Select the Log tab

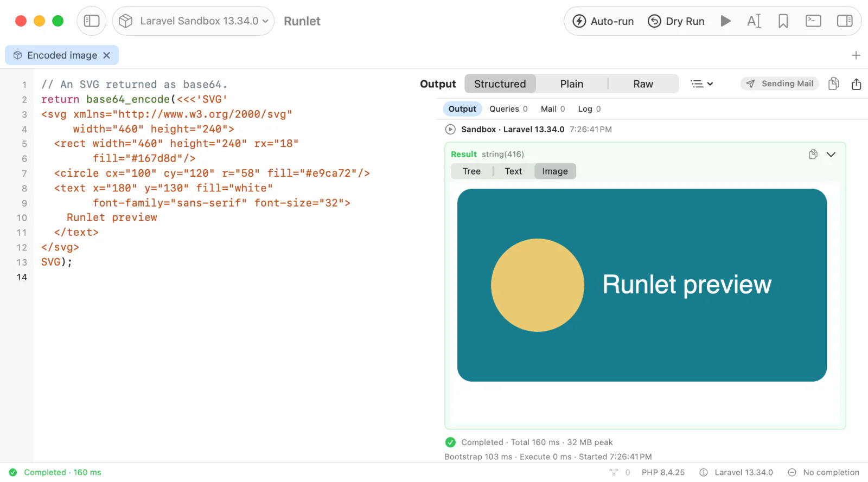click(x=589, y=109)
